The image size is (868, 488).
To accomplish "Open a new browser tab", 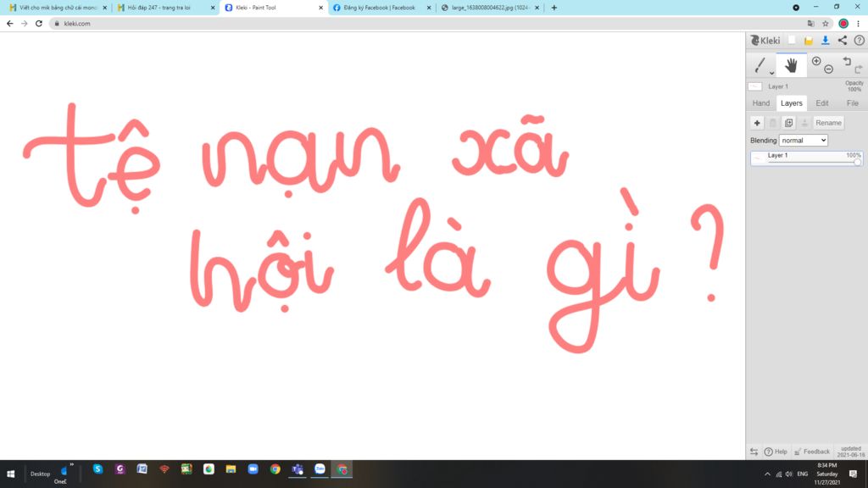I will (x=554, y=8).
